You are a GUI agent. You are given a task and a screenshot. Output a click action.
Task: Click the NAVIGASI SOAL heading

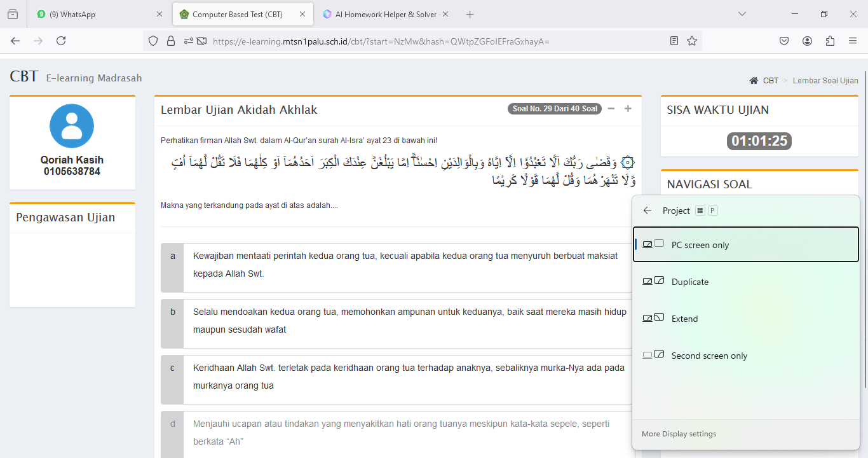point(709,184)
